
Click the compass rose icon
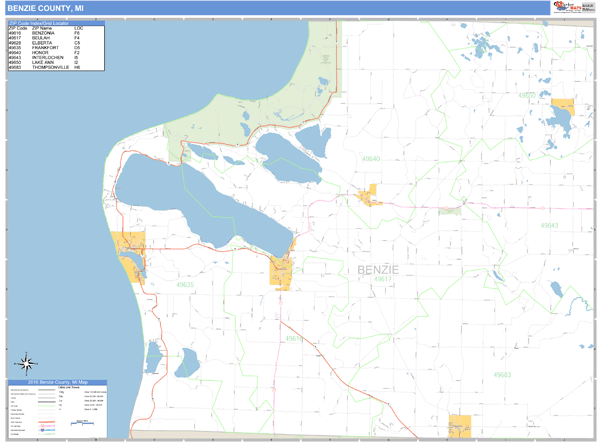26,363
